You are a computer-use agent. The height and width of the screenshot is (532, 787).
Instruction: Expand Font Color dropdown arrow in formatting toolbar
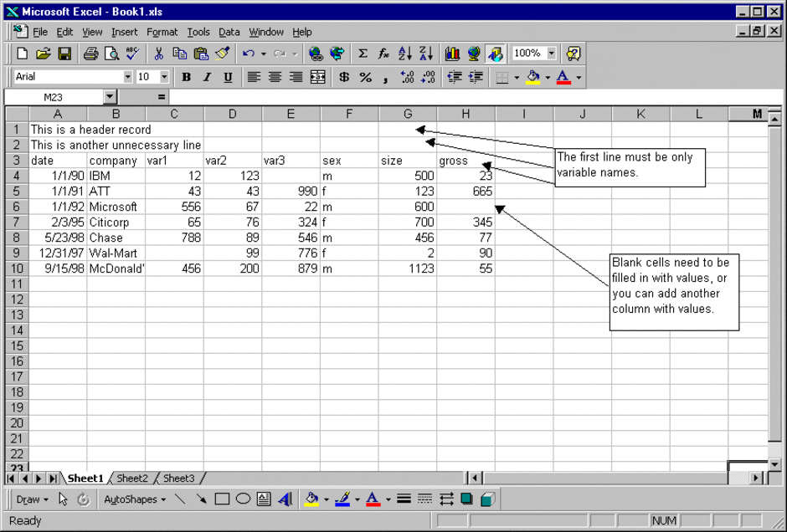(579, 78)
